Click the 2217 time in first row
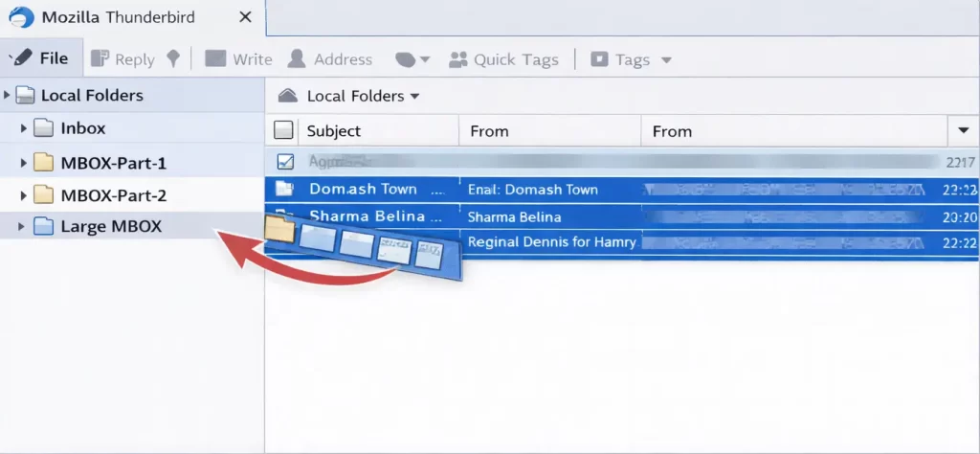This screenshot has height=454, width=980. tap(960, 163)
